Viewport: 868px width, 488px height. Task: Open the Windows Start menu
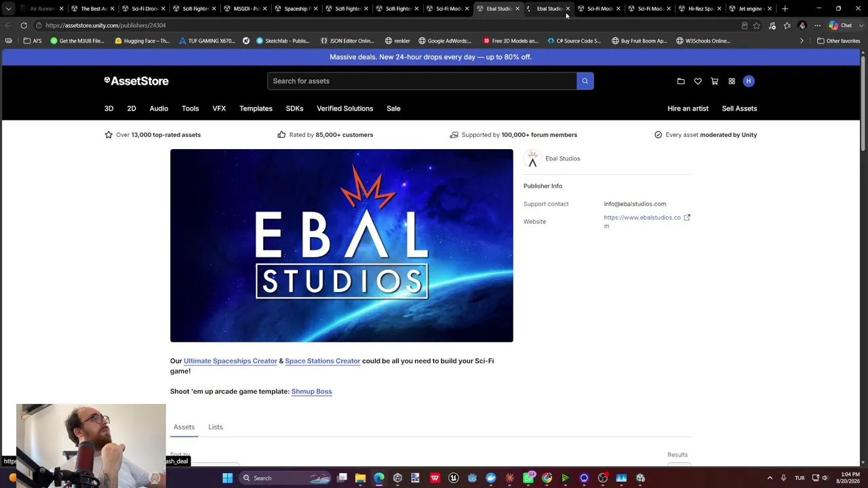pos(228,478)
